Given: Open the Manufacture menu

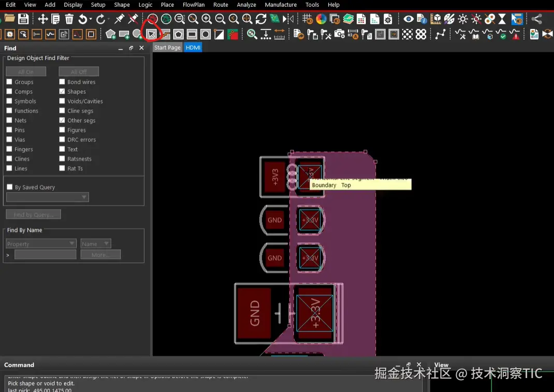Looking at the screenshot, I should click(281, 5).
